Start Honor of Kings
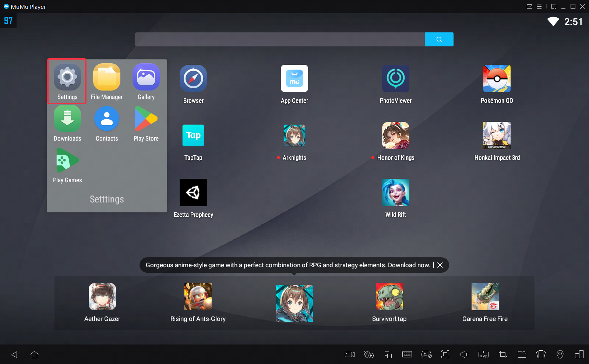589x364 pixels. click(x=396, y=135)
